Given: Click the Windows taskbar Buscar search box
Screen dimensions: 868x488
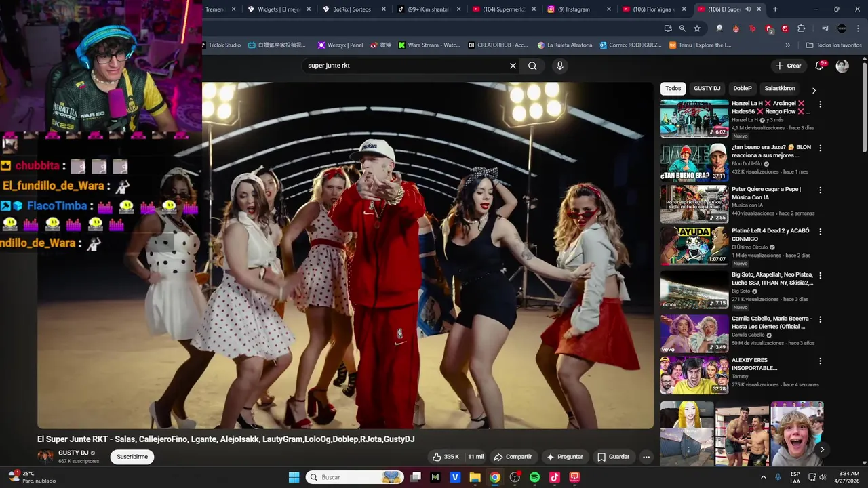Looking at the screenshot, I should coord(355,477).
